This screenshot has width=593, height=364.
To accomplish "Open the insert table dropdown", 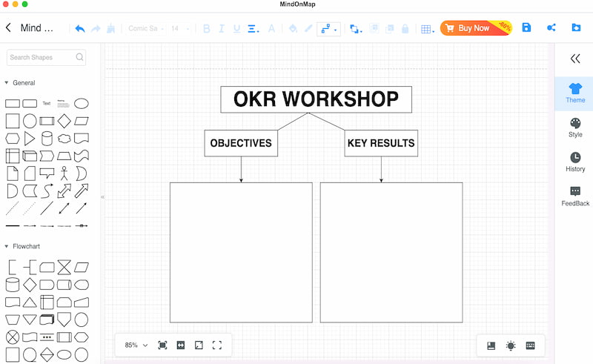I will [428, 29].
